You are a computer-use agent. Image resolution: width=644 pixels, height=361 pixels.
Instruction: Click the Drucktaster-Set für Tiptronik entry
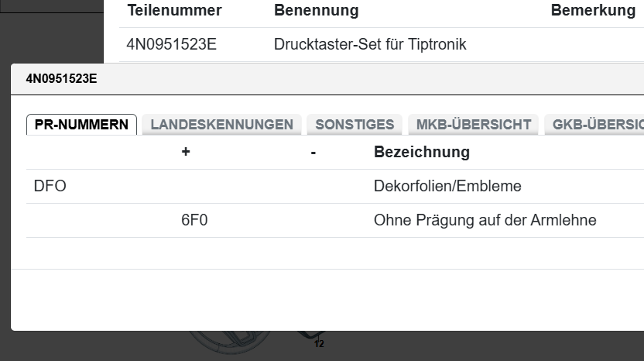370,44
